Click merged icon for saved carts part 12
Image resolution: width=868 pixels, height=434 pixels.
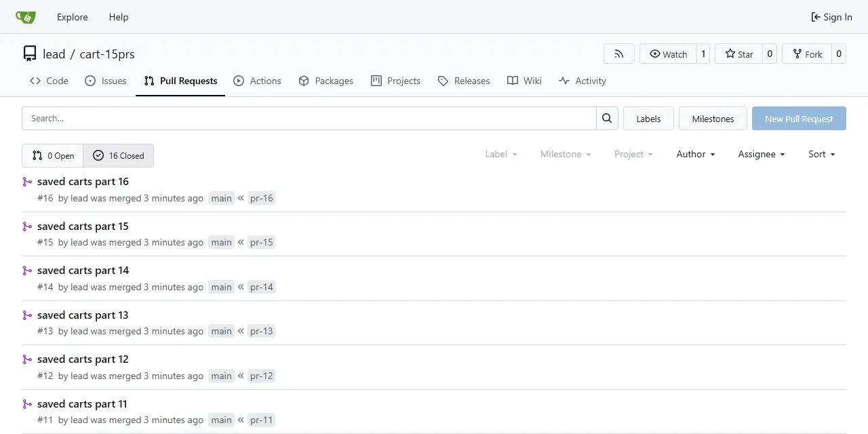click(27, 359)
